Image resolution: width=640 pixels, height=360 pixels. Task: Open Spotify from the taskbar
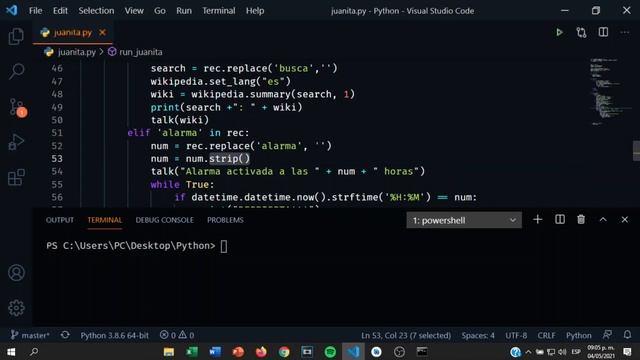tap(330, 352)
